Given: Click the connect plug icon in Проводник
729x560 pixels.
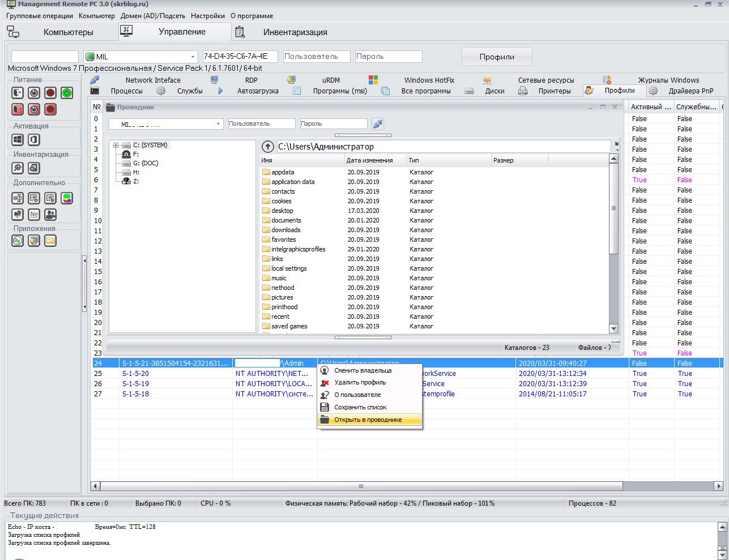Looking at the screenshot, I should (x=378, y=123).
